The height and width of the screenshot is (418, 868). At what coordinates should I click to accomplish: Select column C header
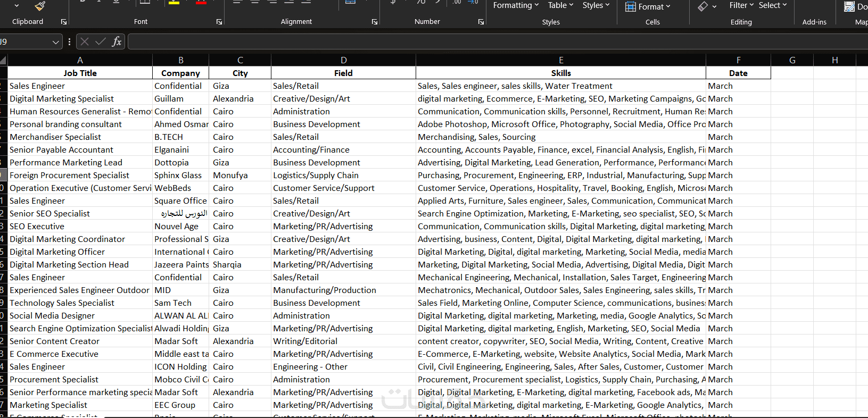[x=240, y=60]
